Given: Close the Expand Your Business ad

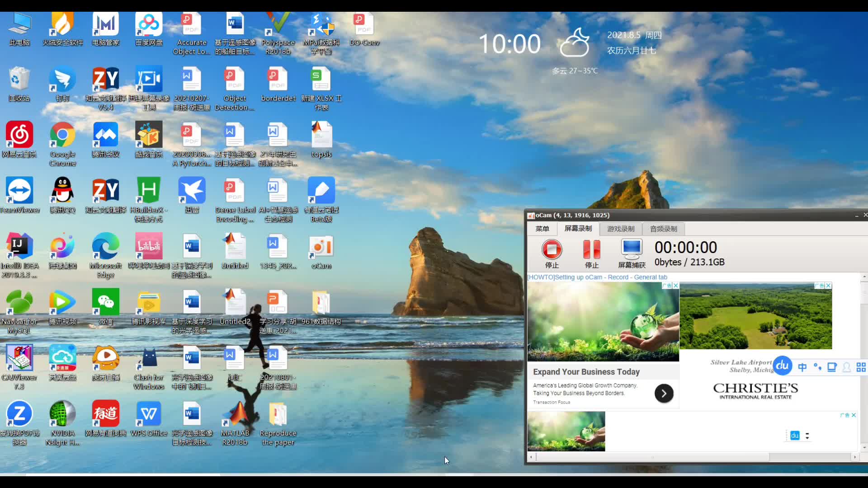Looking at the screenshot, I should point(675,286).
